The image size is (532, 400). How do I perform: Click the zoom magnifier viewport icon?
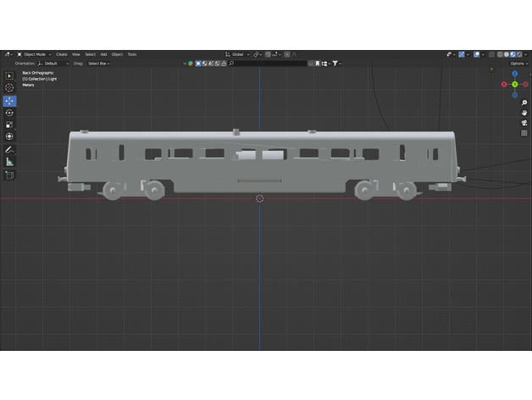click(x=524, y=103)
